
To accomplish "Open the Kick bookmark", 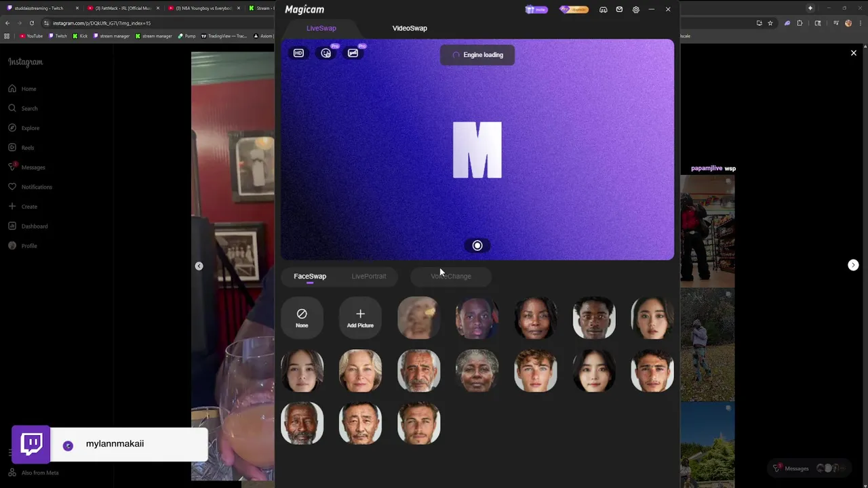I will tap(81, 36).
